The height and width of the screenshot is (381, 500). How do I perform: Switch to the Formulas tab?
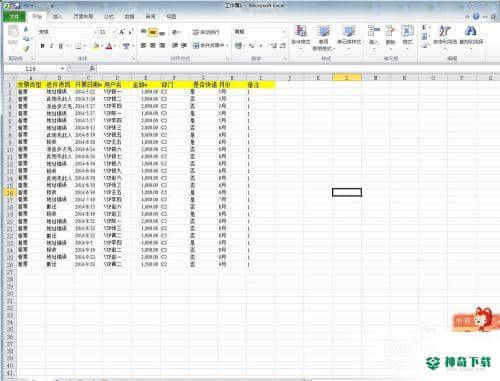click(x=109, y=16)
